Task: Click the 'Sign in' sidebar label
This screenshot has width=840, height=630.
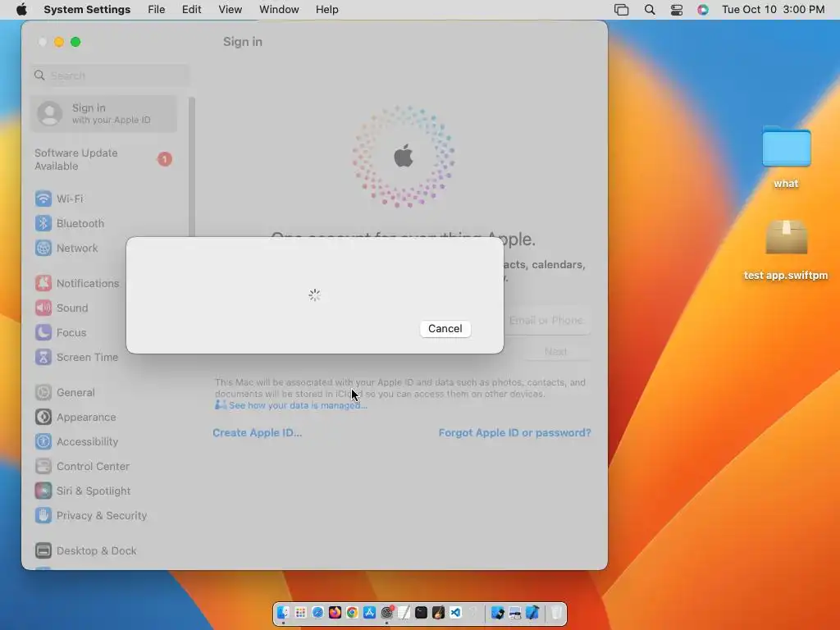Action: pos(89,107)
